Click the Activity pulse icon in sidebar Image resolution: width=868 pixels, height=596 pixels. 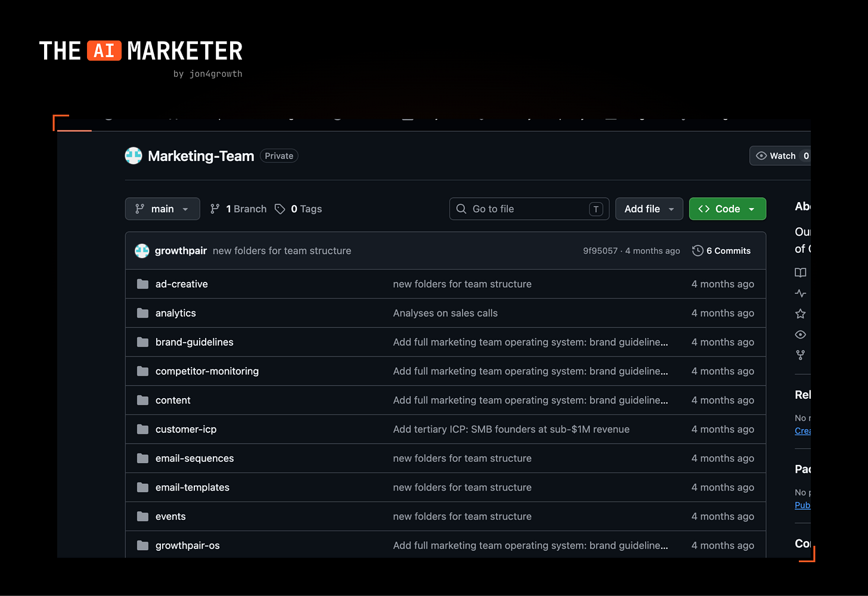coord(801,293)
